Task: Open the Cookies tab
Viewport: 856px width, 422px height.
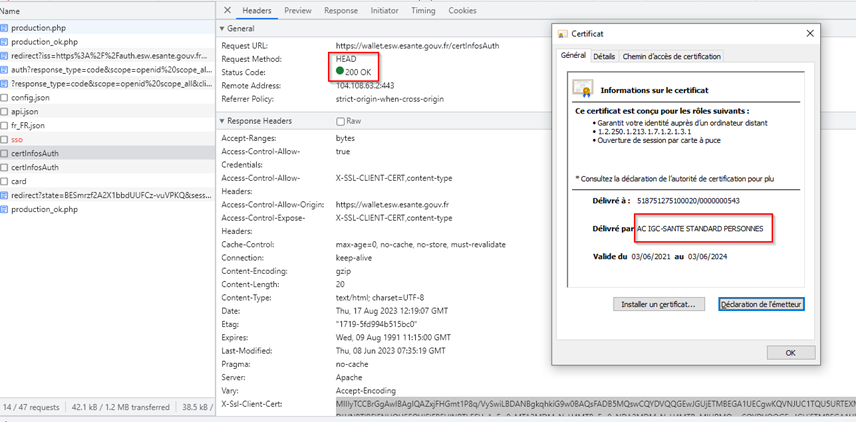Action: pos(462,10)
